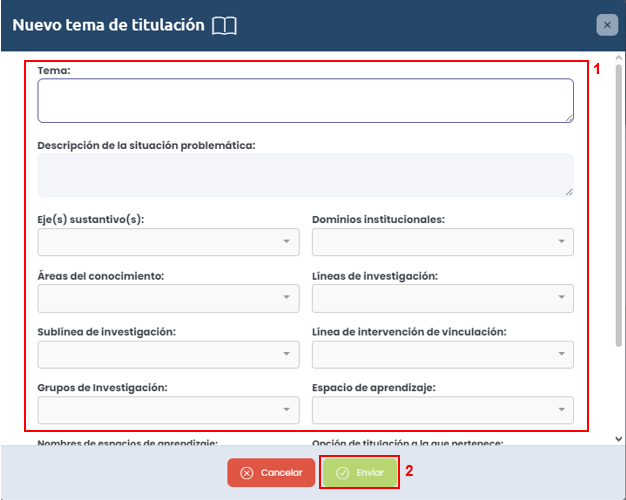The image size is (626, 500).
Task: Open the Sublínea de investigación dropdown
Action: click(168, 354)
